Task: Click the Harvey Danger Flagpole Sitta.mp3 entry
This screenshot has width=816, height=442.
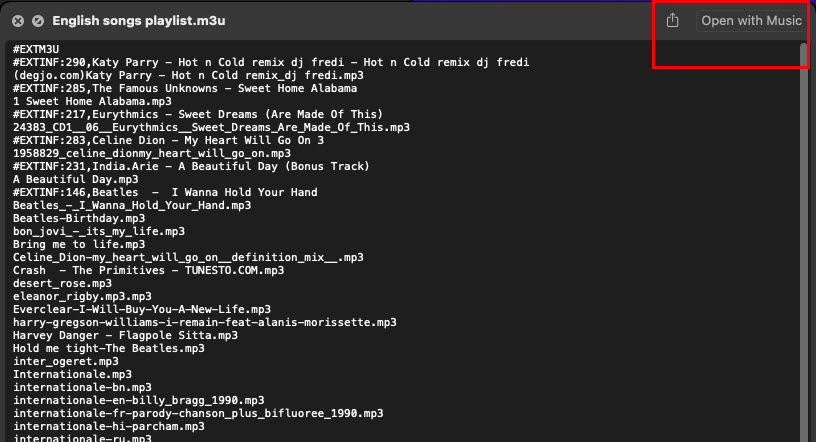Action: click(x=125, y=336)
